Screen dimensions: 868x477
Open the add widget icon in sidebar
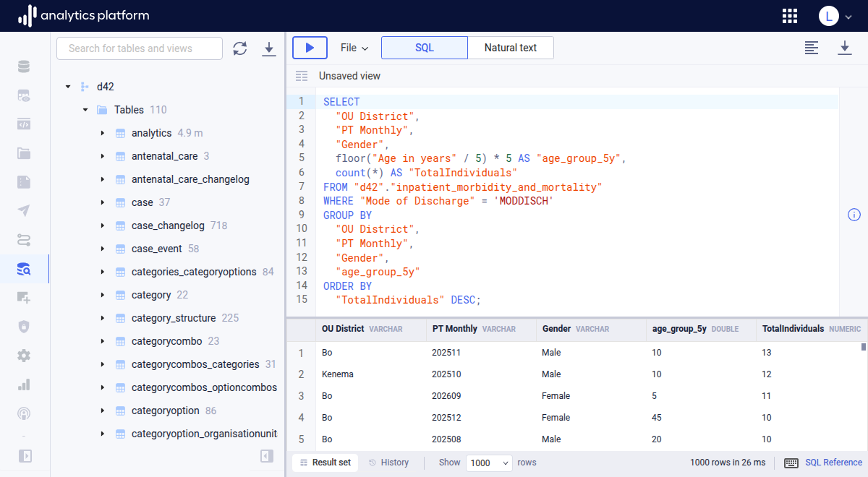(24, 297)
